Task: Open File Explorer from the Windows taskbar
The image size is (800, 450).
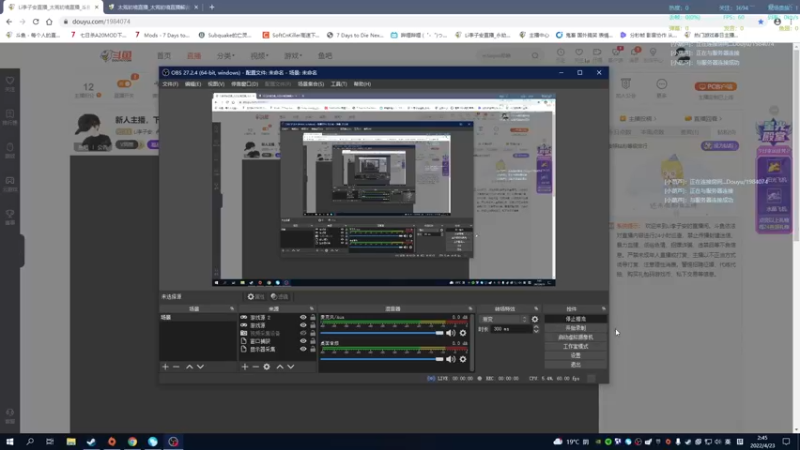Action: click(71, 442)
